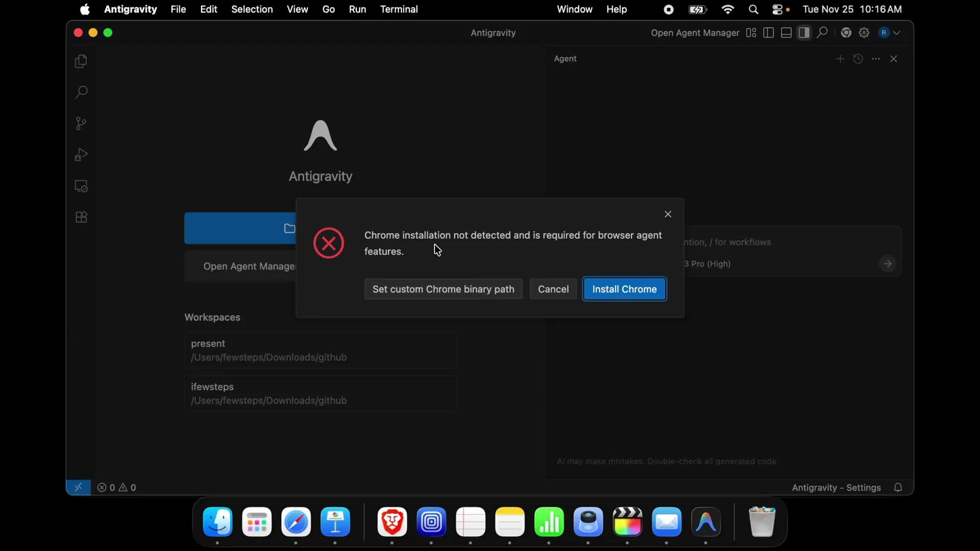Image resolution: width=980 pixels, height=551 pixels.
Task: Open the Customize Layout dropdown
Action: click(x=751, y=33)
